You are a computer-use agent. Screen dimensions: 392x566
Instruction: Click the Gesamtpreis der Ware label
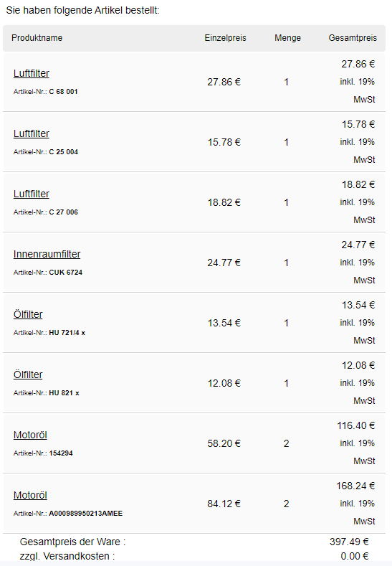[x=72, y=542]
